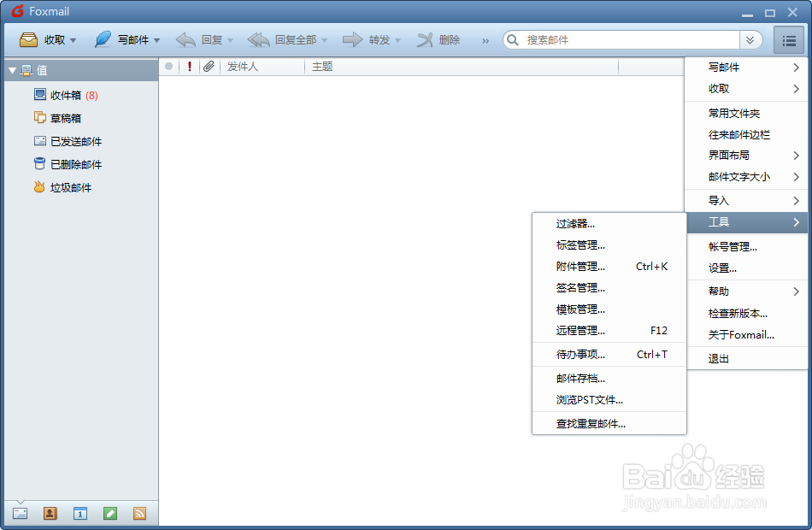Open the address book via bottom sidebar icon
The image size is (812, 530).
[x=50, y=513]
